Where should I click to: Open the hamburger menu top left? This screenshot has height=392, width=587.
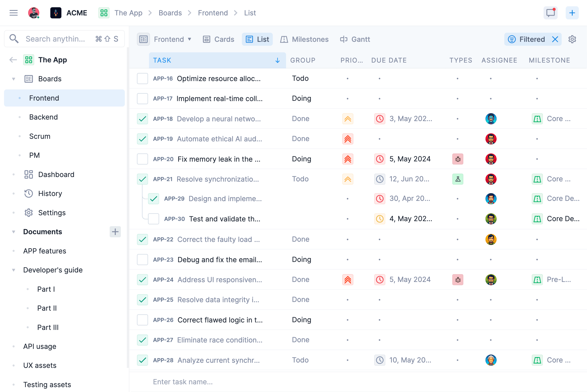pyautogui.click(x=13, y=13)
